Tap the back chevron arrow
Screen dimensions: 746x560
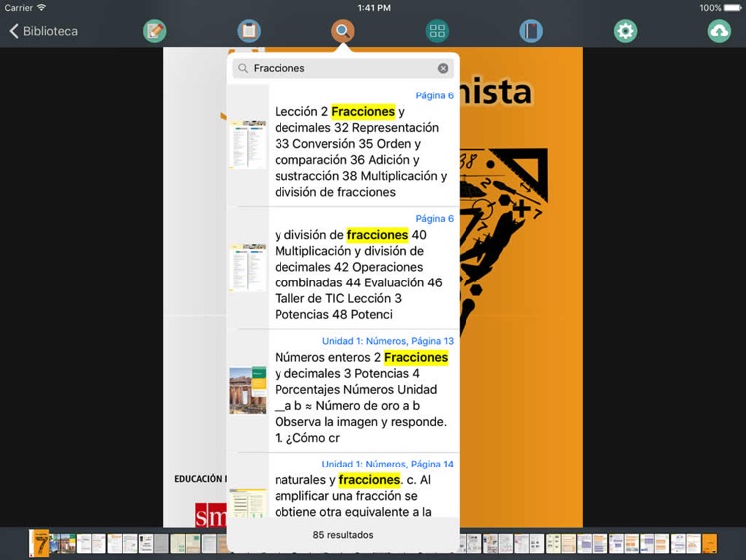(x=14, y=31)
